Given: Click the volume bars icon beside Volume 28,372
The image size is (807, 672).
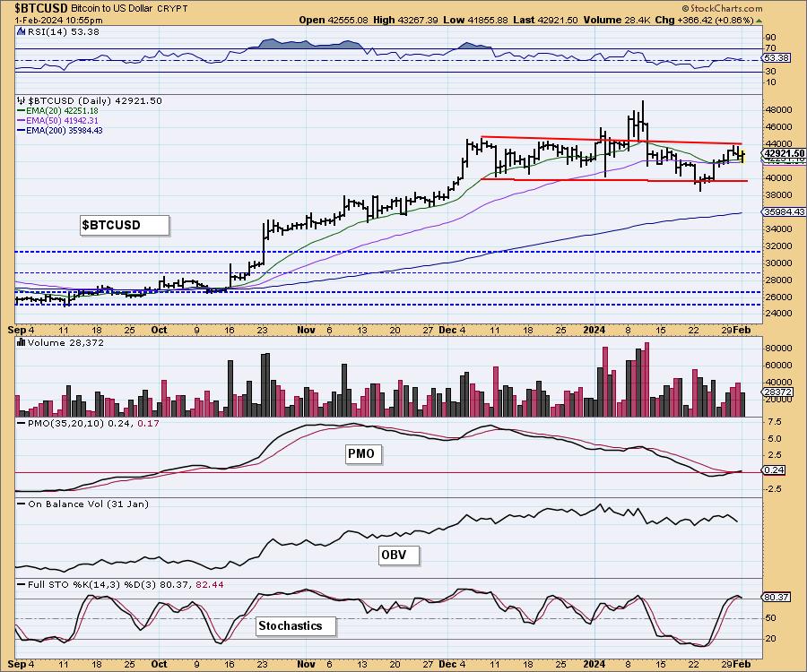Looking at the screenshot, I should [22, 342].
